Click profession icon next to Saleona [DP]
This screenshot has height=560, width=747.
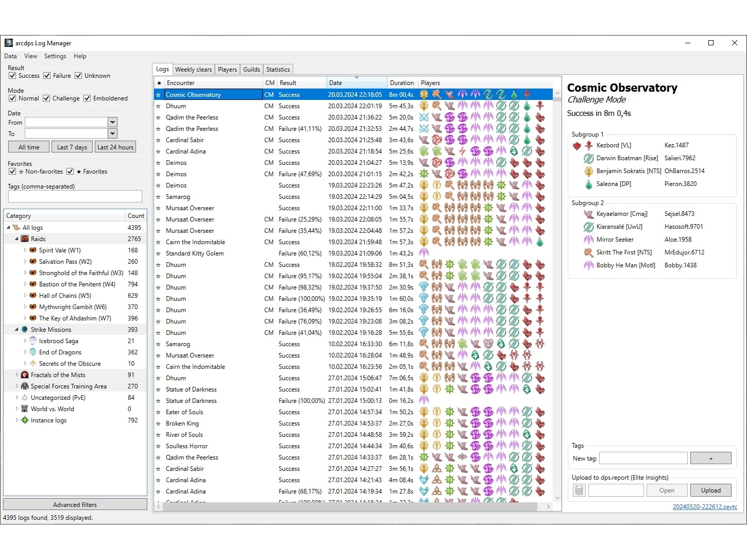588,184
